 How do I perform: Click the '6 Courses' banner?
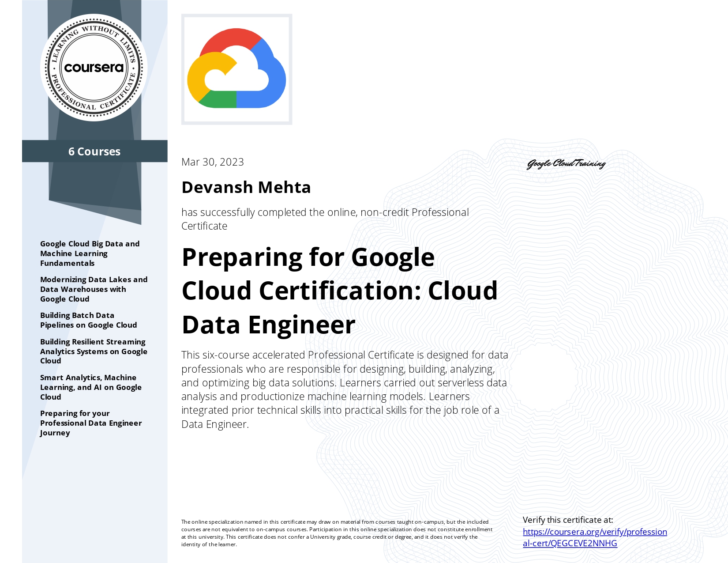(x=94, y=151)
